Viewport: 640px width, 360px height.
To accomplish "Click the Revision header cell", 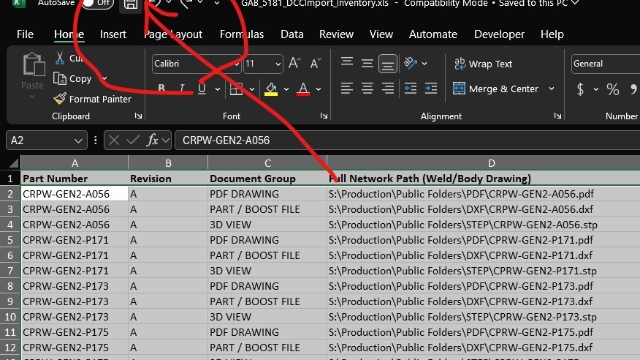I will pos(168,179).
